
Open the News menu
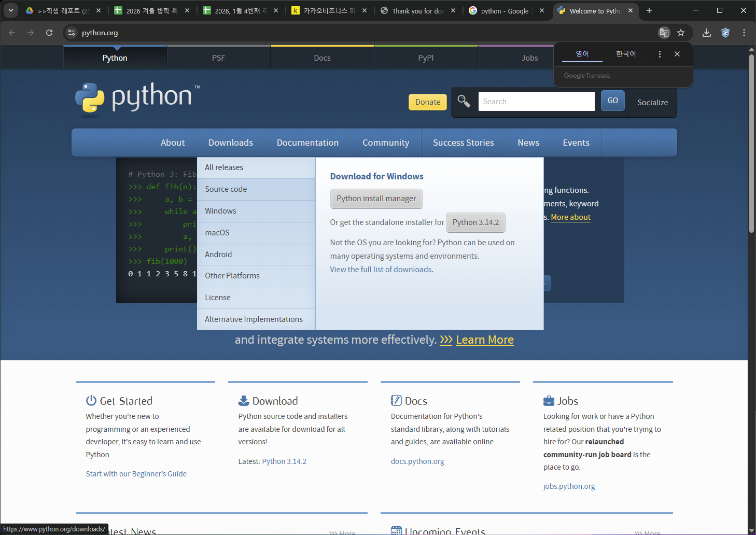pos(528,143)
